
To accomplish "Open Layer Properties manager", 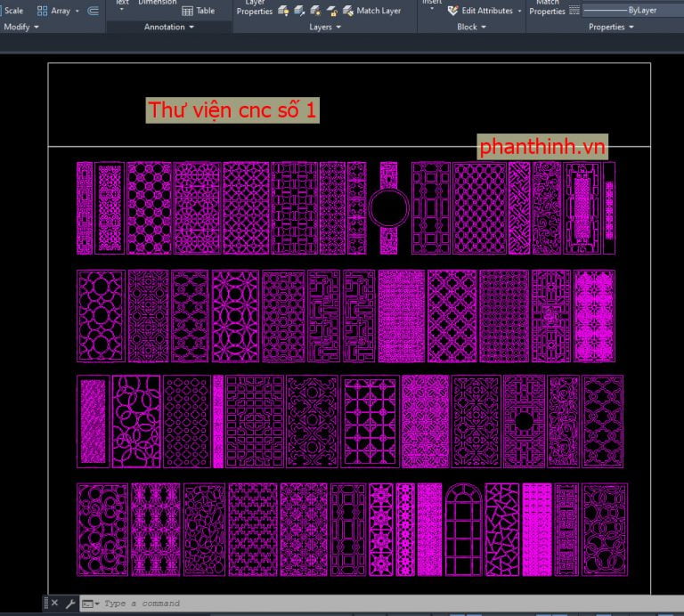I will click(255, 7).
